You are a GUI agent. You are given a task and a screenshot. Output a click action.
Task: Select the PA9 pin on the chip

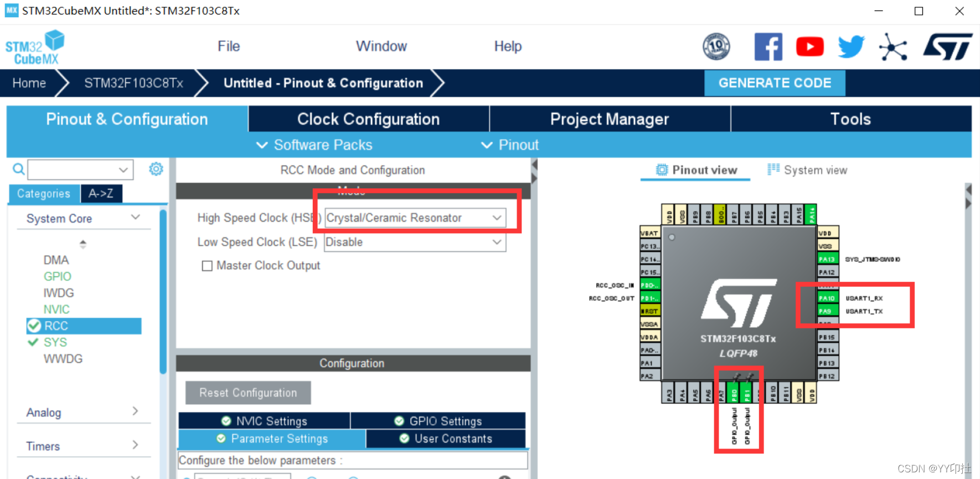click(828, 311)
